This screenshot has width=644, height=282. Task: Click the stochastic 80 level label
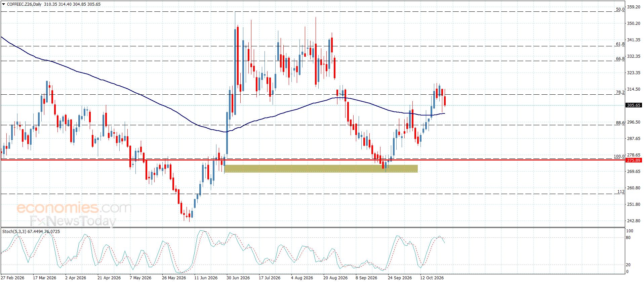628,238
